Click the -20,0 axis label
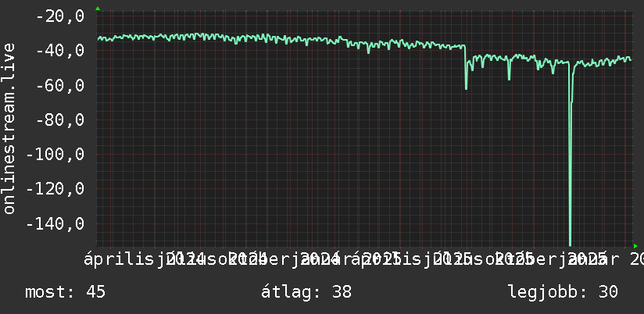 60,16
